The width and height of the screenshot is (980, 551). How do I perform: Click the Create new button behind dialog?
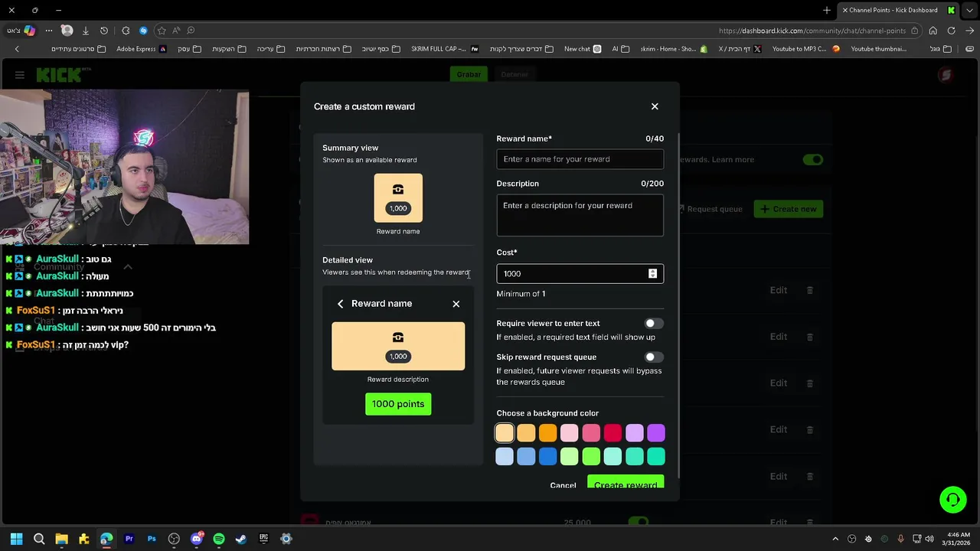[x=789, y=209]
